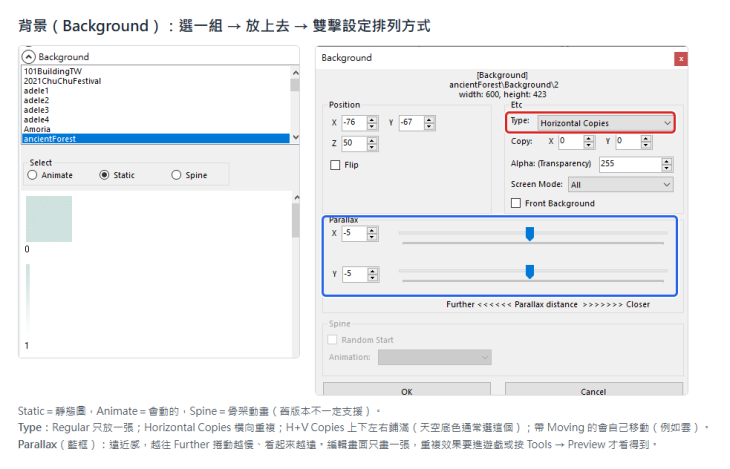Click Position Z input field
Screen dimensions: 730x469
coord(354,143)
